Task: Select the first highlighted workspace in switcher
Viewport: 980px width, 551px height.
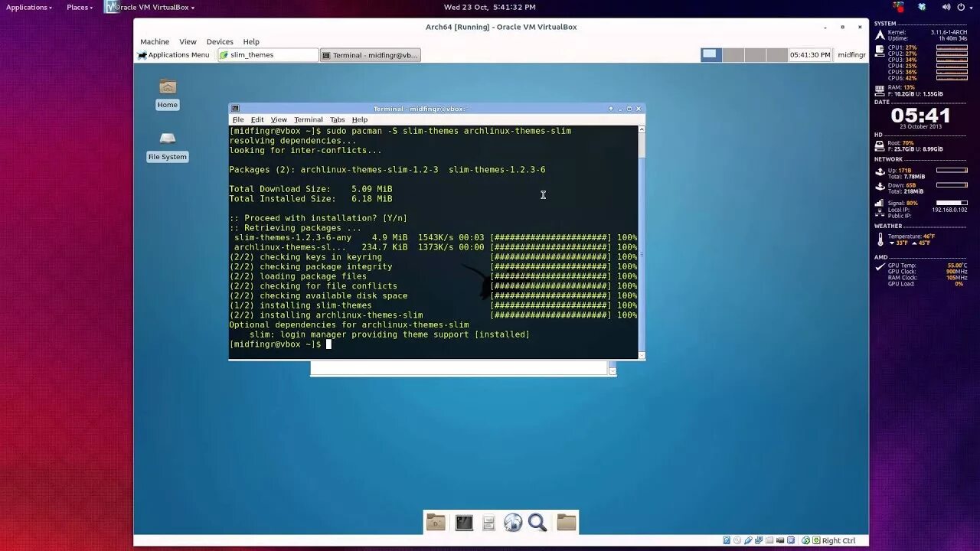Action: point(711,54)
